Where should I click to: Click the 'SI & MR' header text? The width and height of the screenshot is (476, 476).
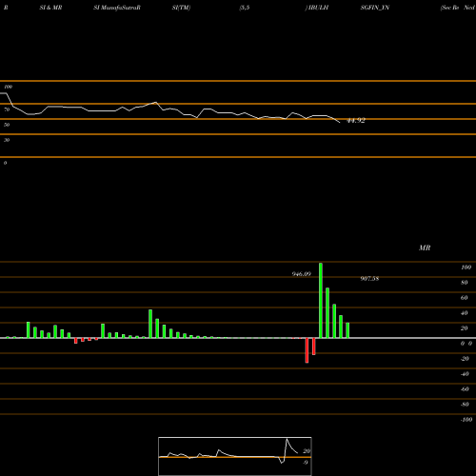50,8
